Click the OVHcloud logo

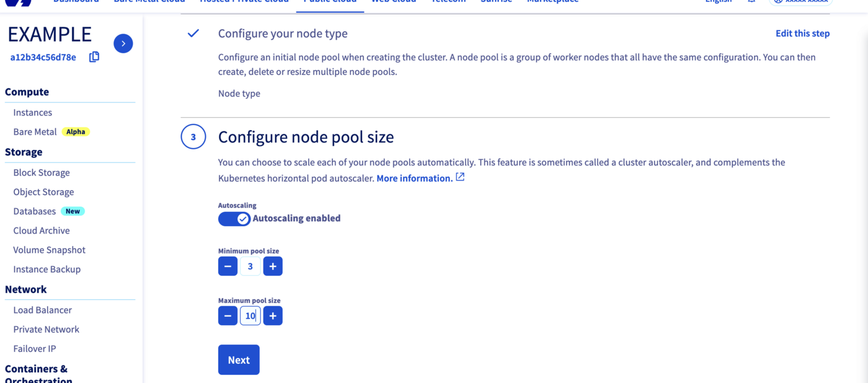(x=19, y=3)
